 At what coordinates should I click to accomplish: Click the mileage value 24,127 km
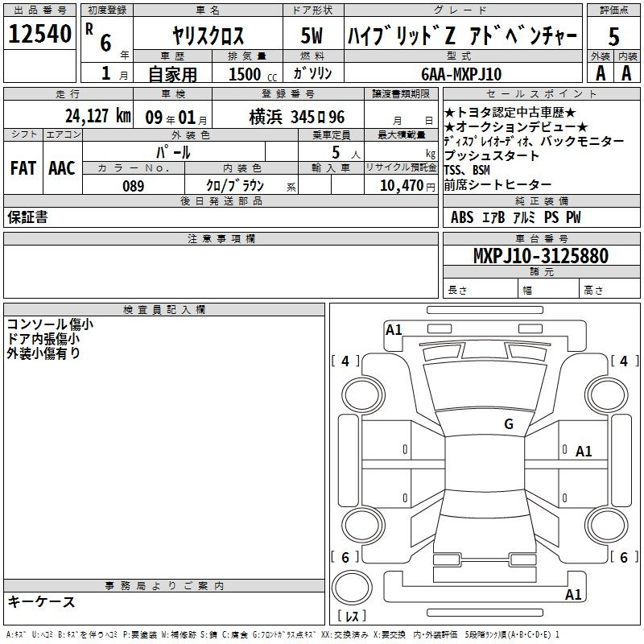point(98,116)
